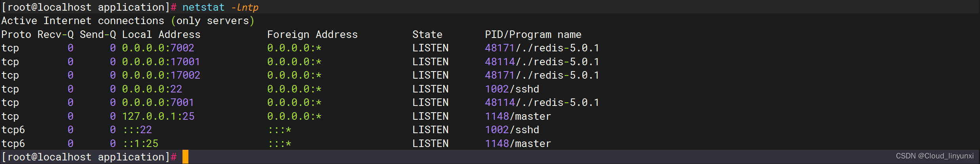Image resolution: width=980 pixels, height=164 pixels.
Task: Click local address :::22
Action: 137,130
